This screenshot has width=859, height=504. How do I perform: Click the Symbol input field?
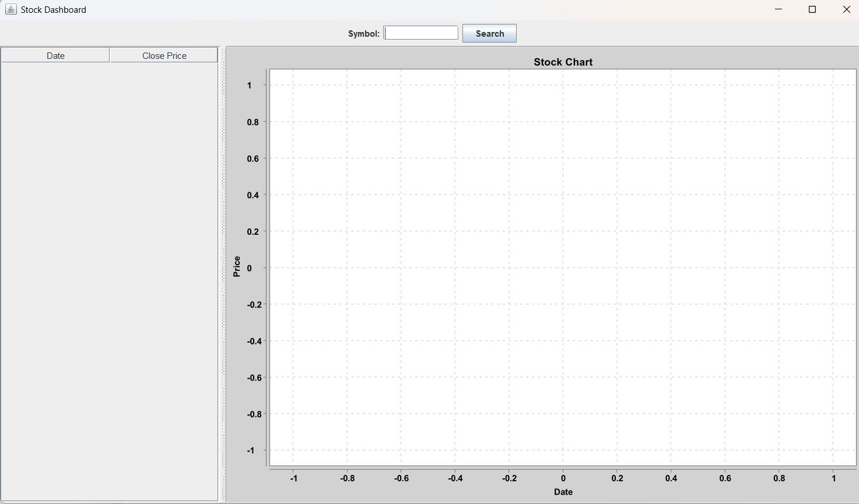click(x=421, y=33)
